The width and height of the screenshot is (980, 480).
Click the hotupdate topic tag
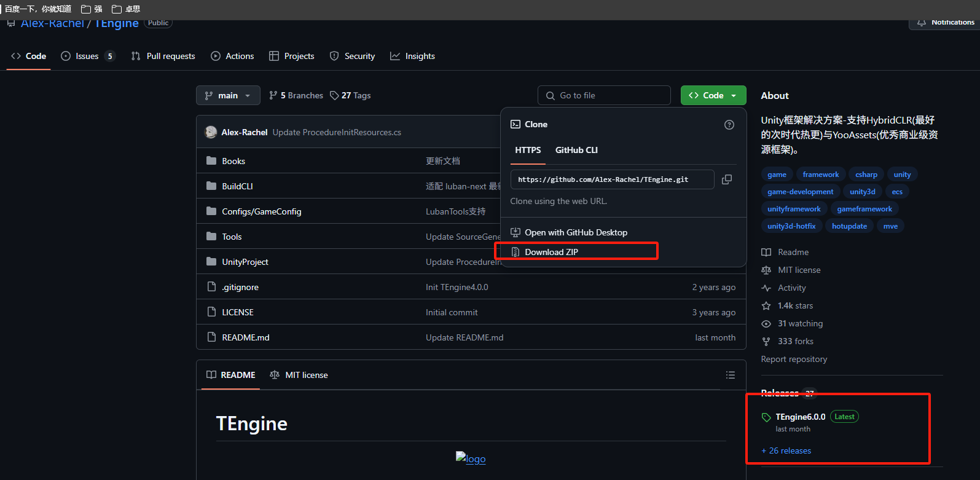click(x=849, y=226)
